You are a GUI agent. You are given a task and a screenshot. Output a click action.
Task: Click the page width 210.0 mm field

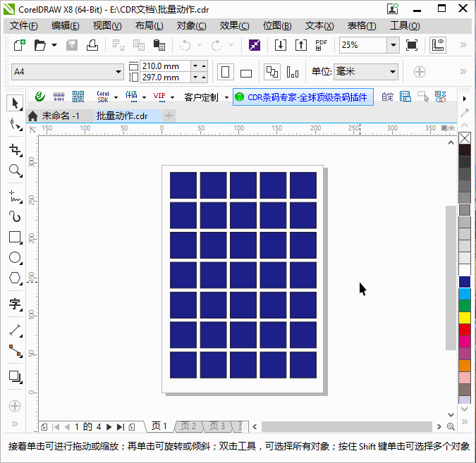(x=165, y=66)
